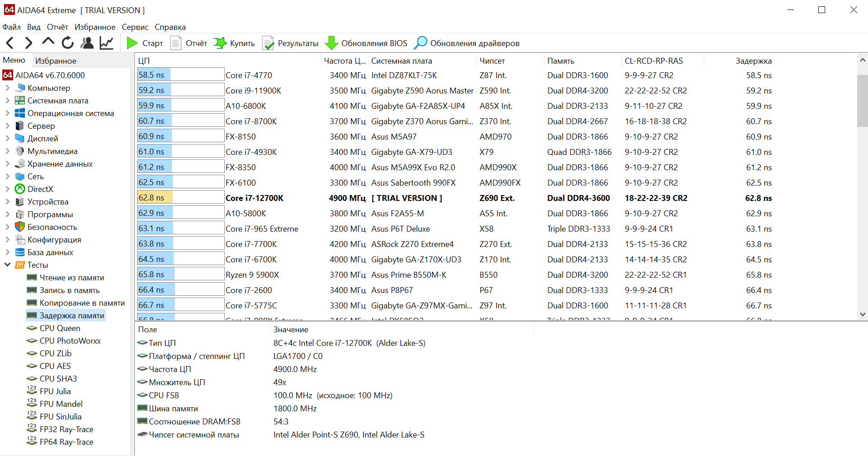This screenshot has width=868, height=456.
Task: Click the 58.5 ns result bar
Action: point(180,75)
